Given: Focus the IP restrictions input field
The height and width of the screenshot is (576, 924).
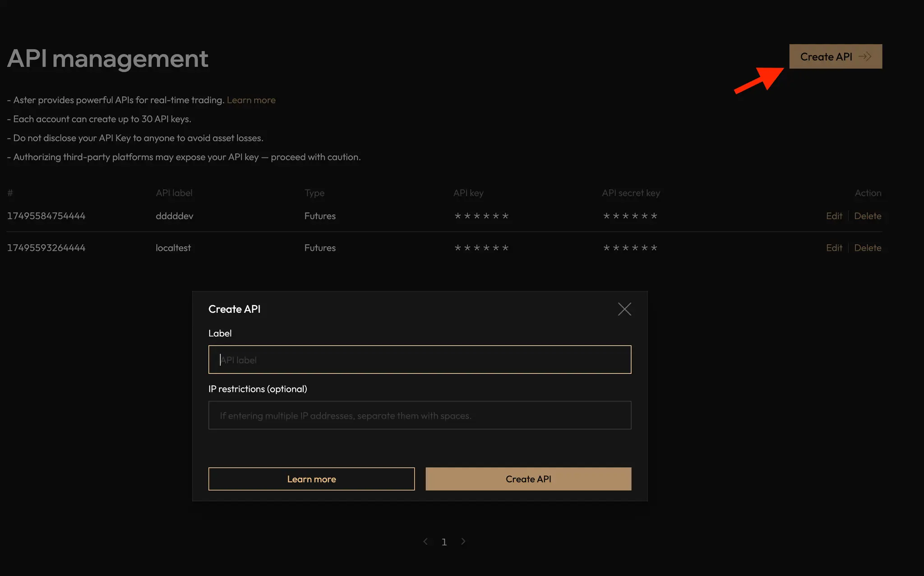Looking at the screenshot, I should click(420, 415).
